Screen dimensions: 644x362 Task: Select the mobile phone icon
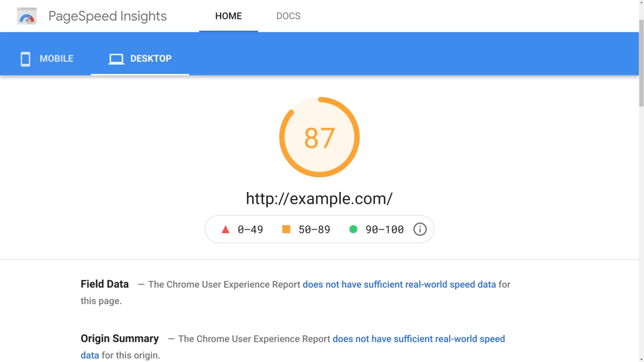[25, 58]
